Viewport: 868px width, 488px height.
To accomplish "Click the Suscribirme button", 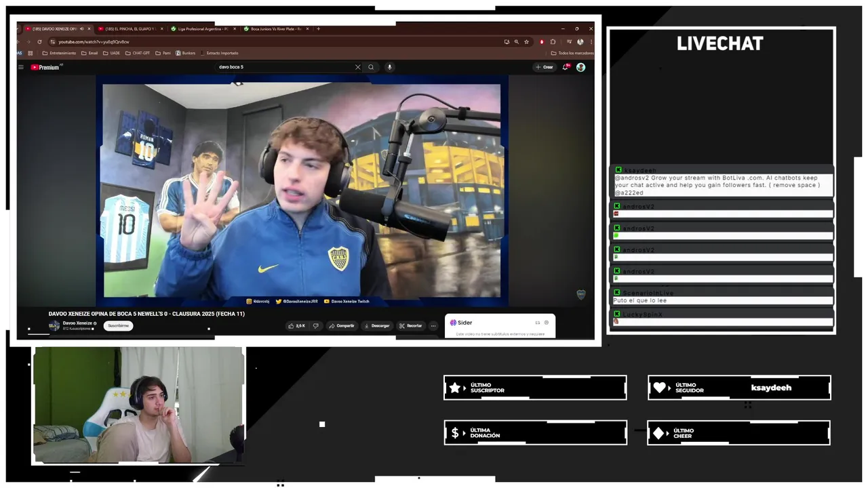I will 119,325.
